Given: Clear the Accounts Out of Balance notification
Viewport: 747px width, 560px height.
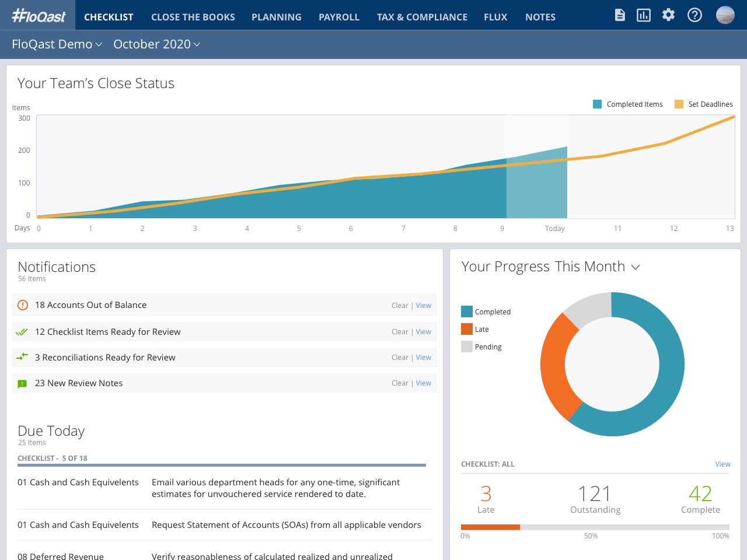Looking at the screenshot, I should point(400,306).
